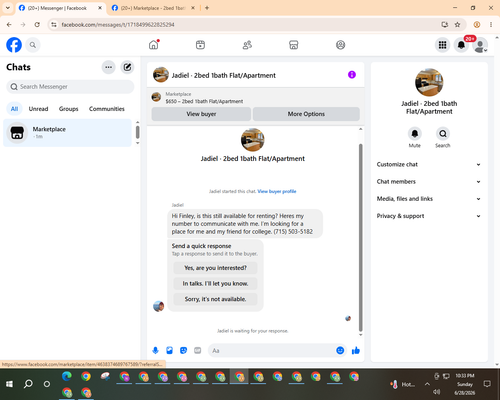
Task: Click the conversation scrollbar thumb
Action: click(x=360, y=237)
